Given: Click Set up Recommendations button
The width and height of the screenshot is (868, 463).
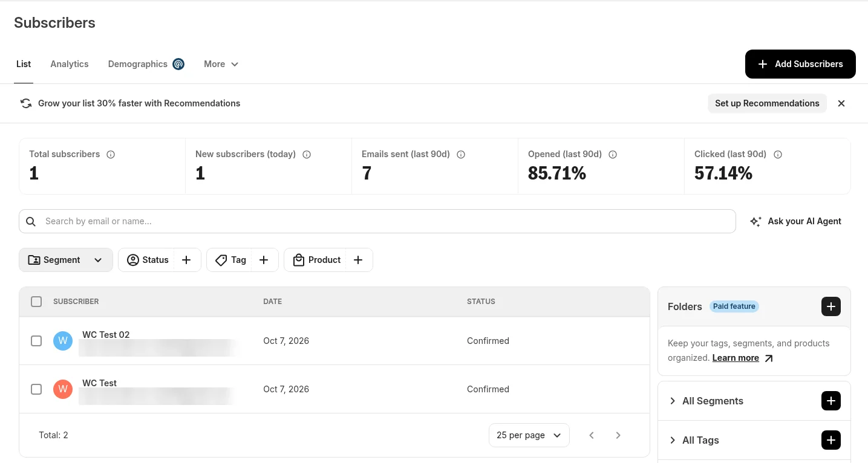Looking at the screenshot, I should click(x=767, y=103).
